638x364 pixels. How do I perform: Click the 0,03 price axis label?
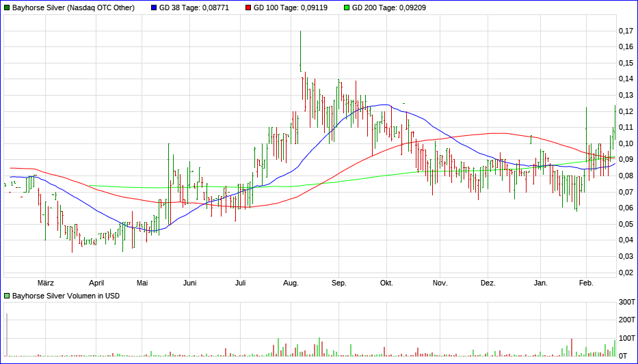coord(626,256)
